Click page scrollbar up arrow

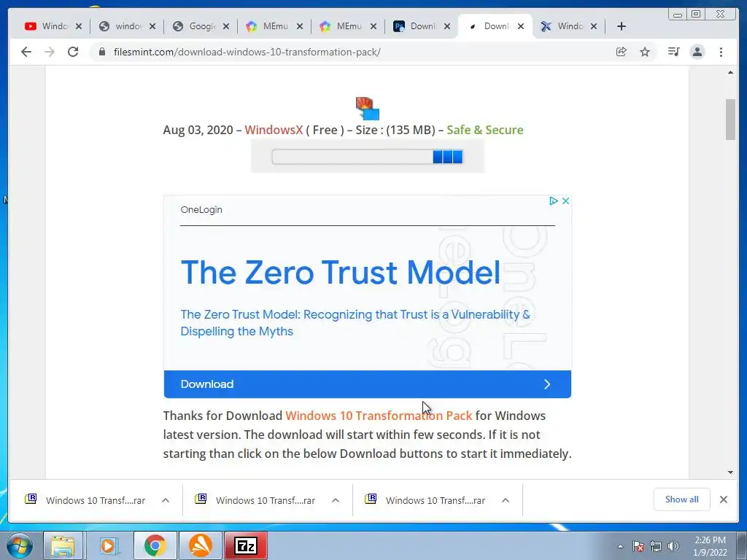730,73
